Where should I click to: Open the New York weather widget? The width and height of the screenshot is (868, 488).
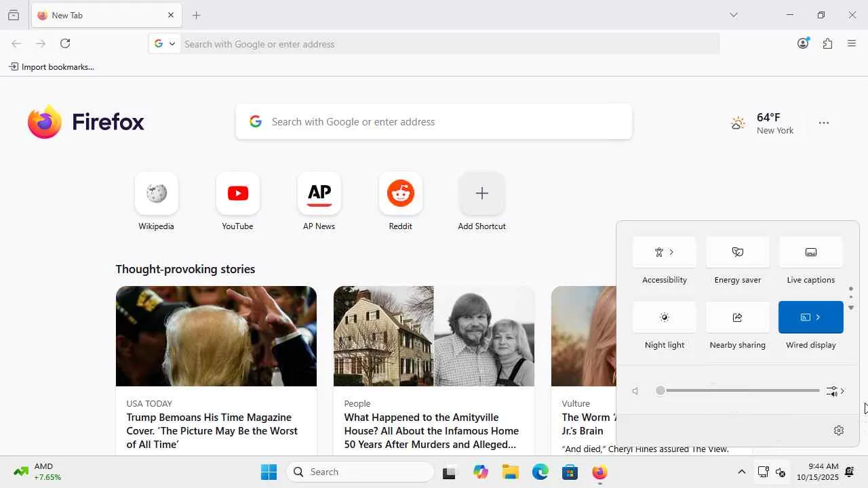pos(762,123)
